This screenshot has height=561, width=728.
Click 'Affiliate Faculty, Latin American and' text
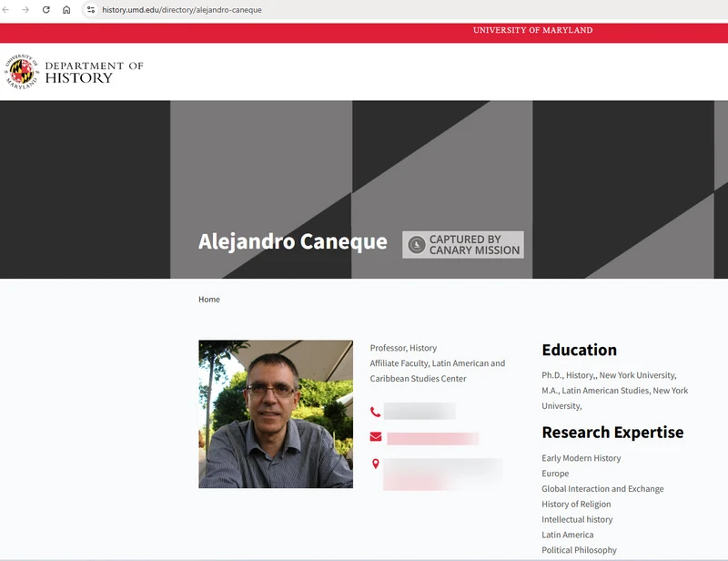(x=438, y=363)
